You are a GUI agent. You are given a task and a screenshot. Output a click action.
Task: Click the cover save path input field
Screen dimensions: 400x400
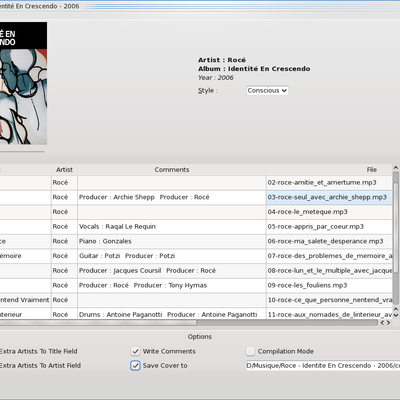[323, 366]
